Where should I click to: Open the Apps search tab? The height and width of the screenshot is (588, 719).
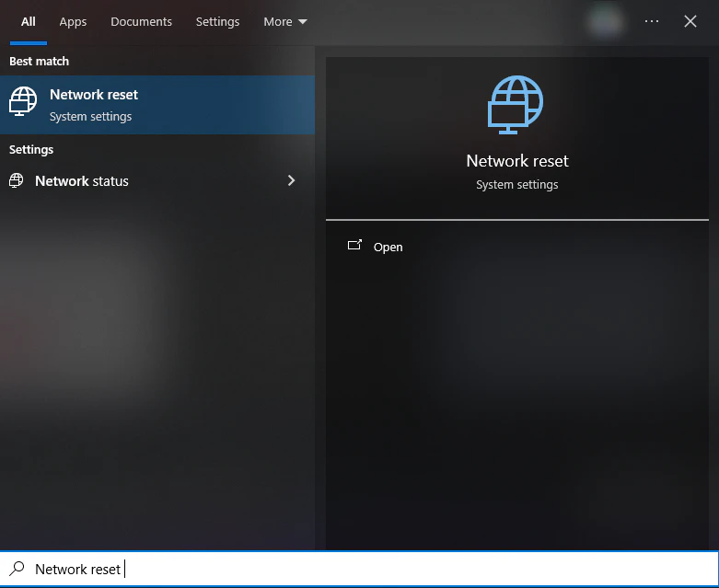[73, 21]
